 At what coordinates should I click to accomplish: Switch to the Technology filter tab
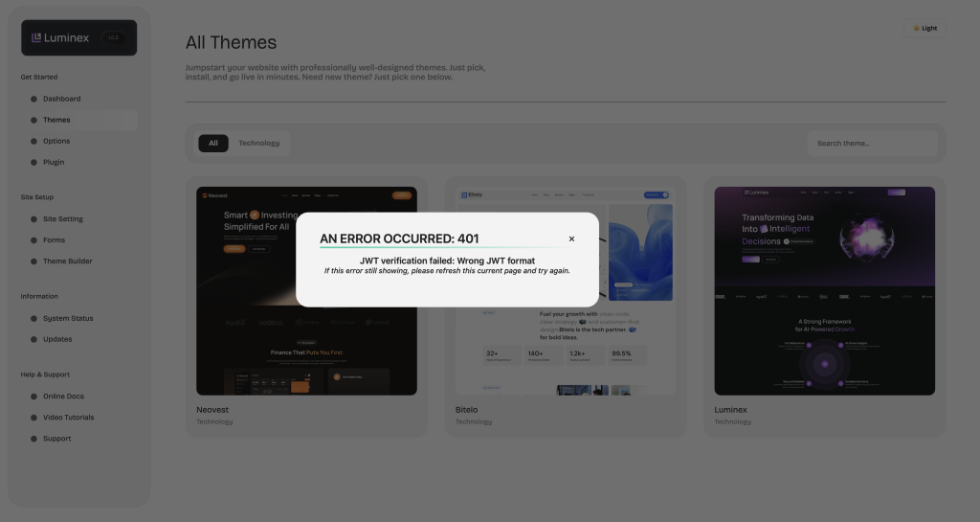click(x=259, y=143)
